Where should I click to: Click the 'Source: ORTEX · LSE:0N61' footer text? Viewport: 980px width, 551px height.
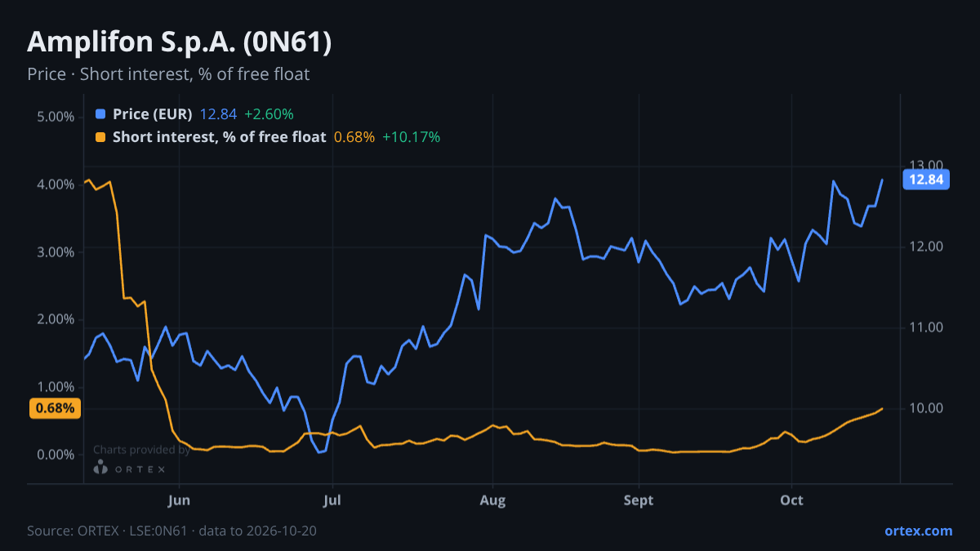(108, 531)
